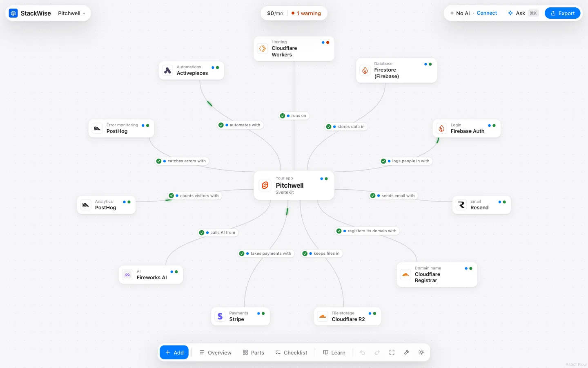Click the PostHog Analytics icon
Image resolution: width=588 pixels, height=368 pixels.
coord(86,205)
